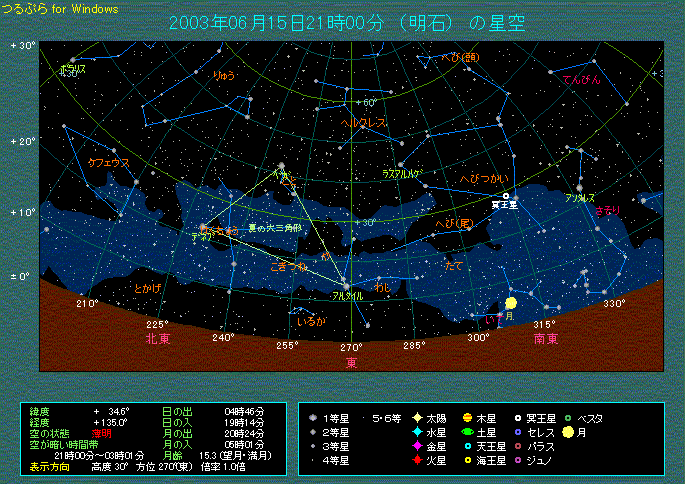685x484 pixels.
Task: Click the 南東 direction label
Action: 546,339
